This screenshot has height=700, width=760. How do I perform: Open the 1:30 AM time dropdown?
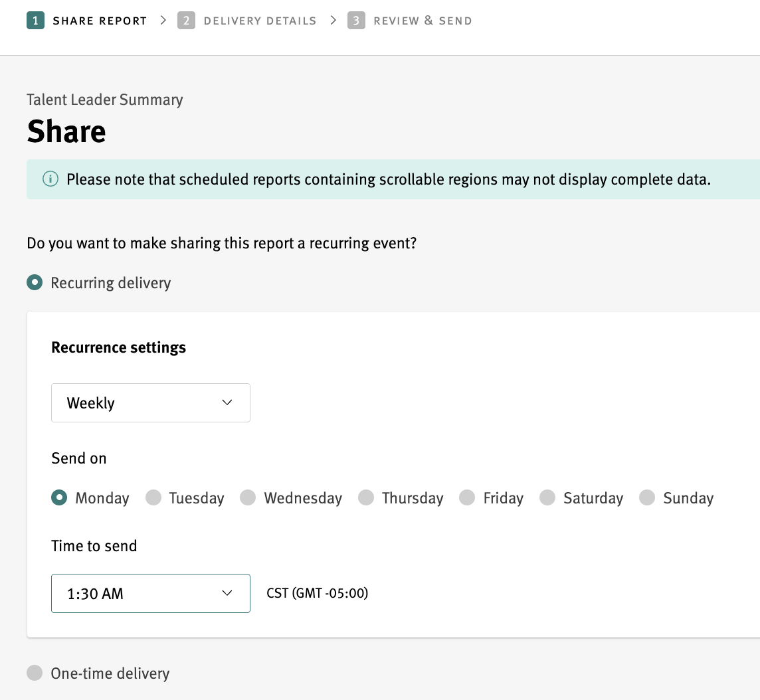(151, 594)
